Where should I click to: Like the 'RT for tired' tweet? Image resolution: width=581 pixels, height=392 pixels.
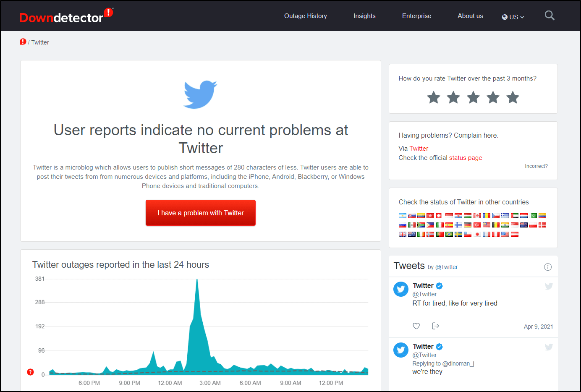(416, 326)
